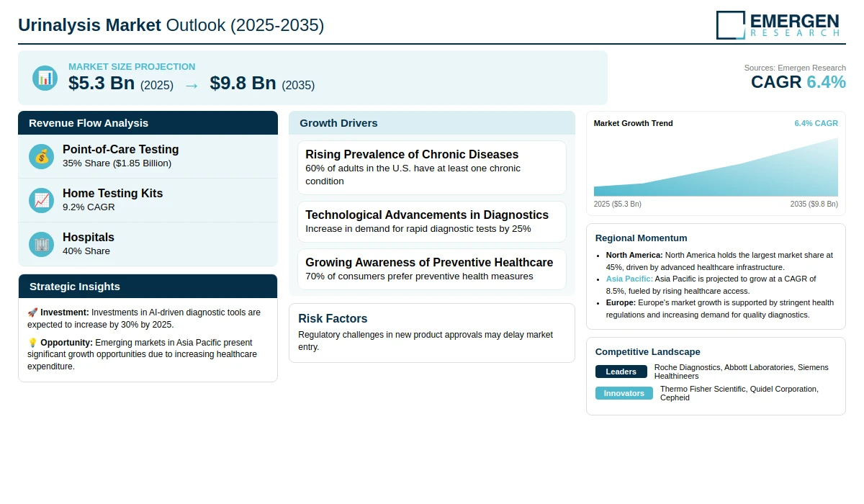The height and width of the screenshot is (504, 864).
Task: Click the rocket icon beside Investment
Action: [32, 312]
